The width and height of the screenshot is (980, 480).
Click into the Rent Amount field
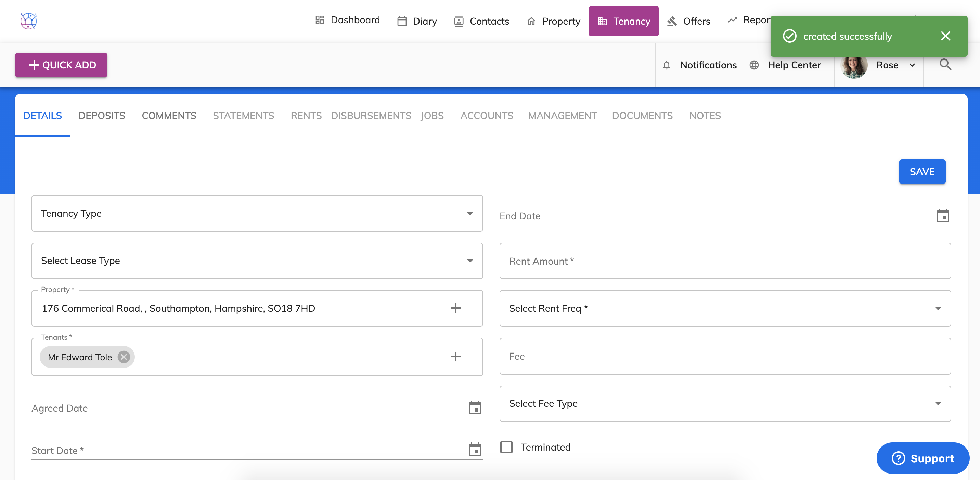point(725,261)
